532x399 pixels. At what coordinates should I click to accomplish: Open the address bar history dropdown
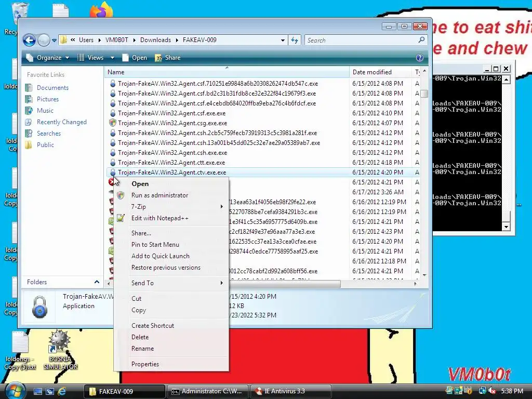tap(283, 41)
